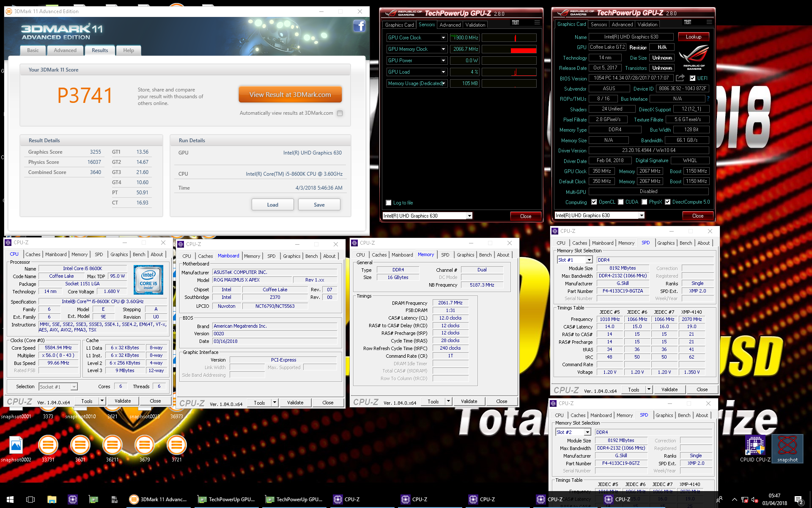The image size is (812, 508).
Task: Open the hamburger menu in GPU-Z Graphics Card window
Action: coord(709,22)
